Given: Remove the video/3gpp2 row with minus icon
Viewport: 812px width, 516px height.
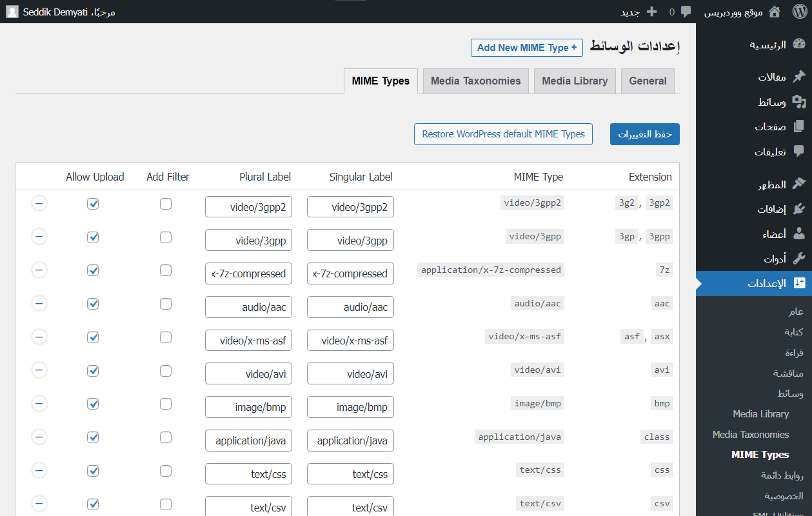Looking at the screenshot, I should (x=39, y=204).
